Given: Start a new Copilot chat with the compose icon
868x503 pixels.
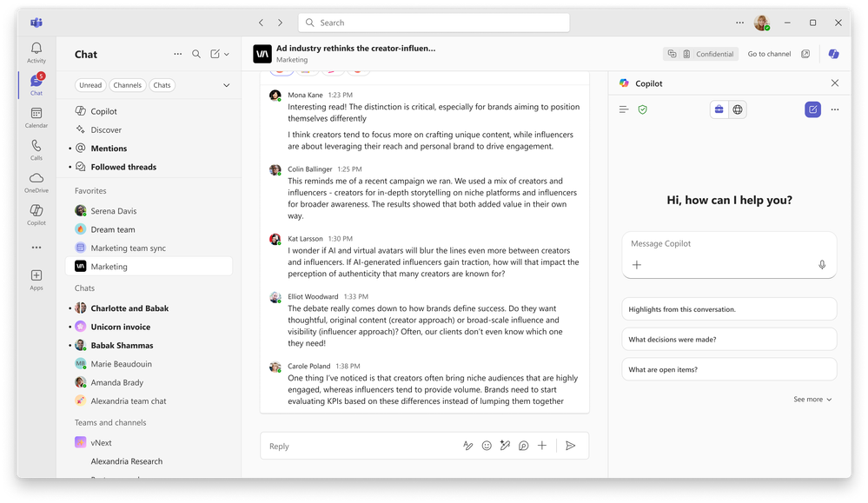Looking at the screenshot, I should click(x=813, y=109).
